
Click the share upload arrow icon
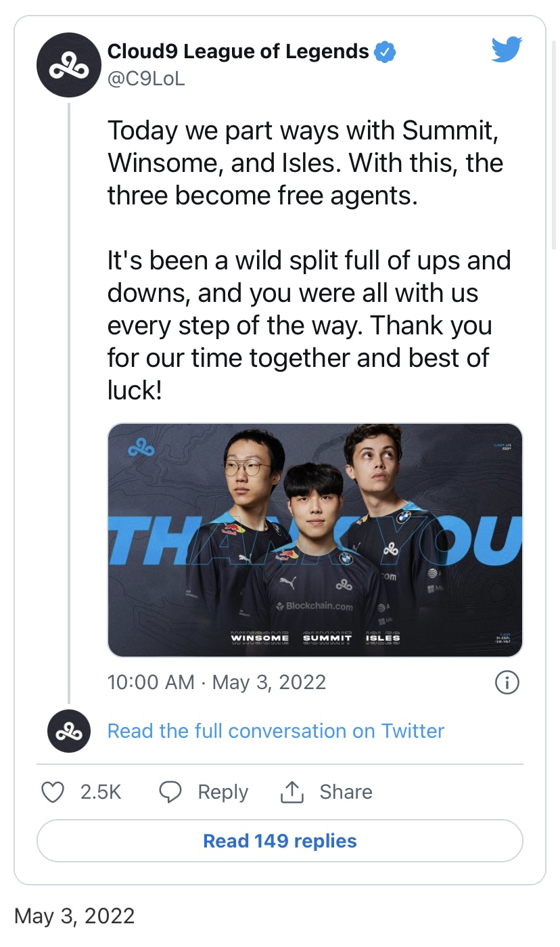(x=291, y=792)
